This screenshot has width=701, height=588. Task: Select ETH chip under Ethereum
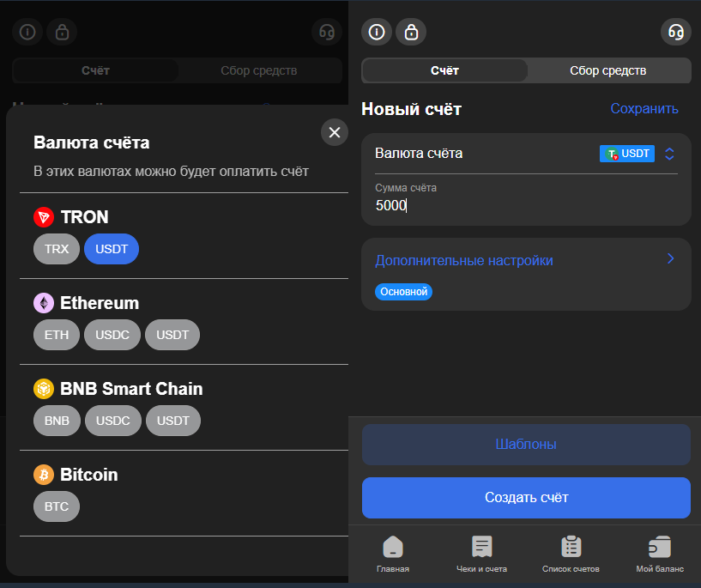(x=57, y=335)
